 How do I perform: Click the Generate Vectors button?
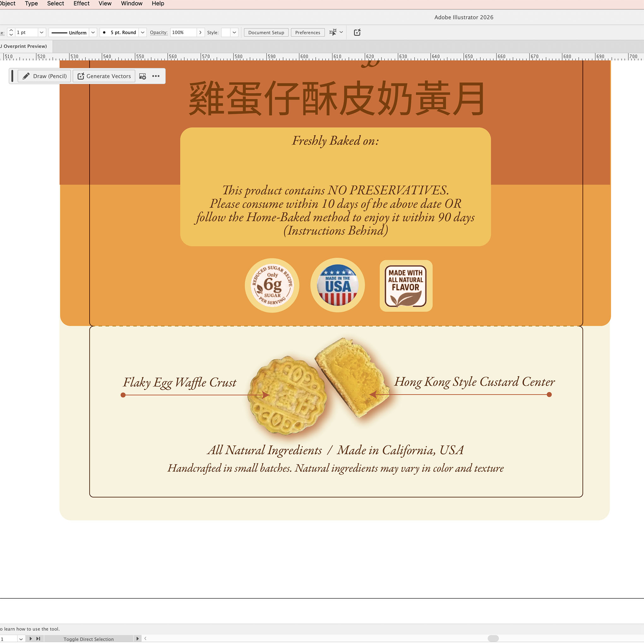104,76
